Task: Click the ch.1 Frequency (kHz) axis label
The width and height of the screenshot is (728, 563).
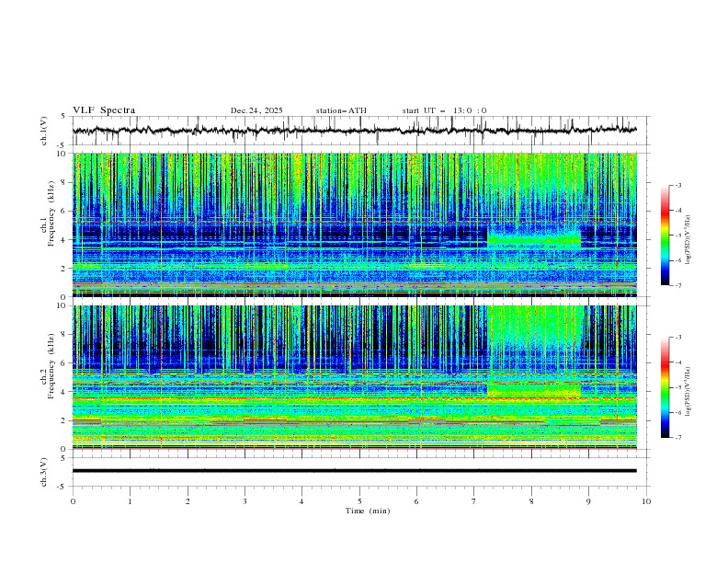Action: 48,212
